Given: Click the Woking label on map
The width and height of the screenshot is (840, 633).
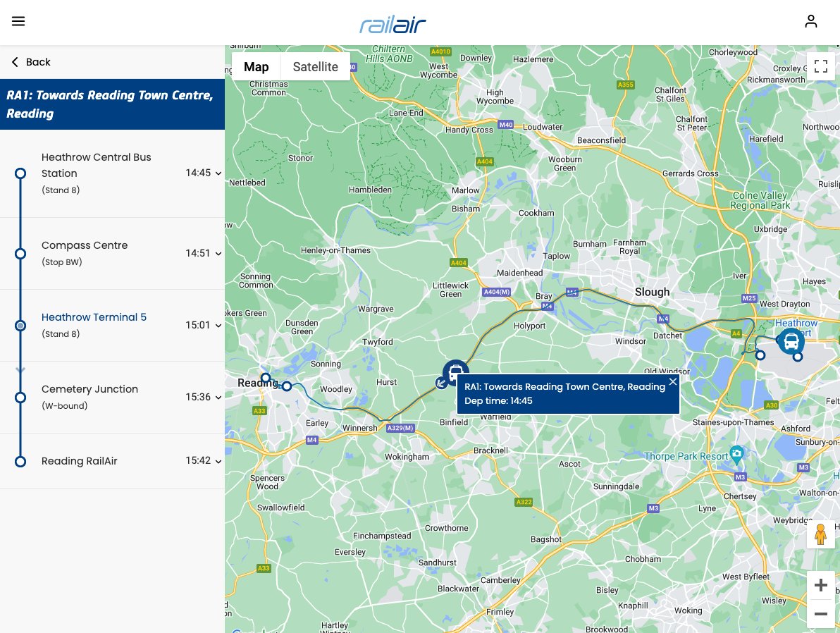Looking at the screenshot, I should pyautogui.click(x=688, y=610).
